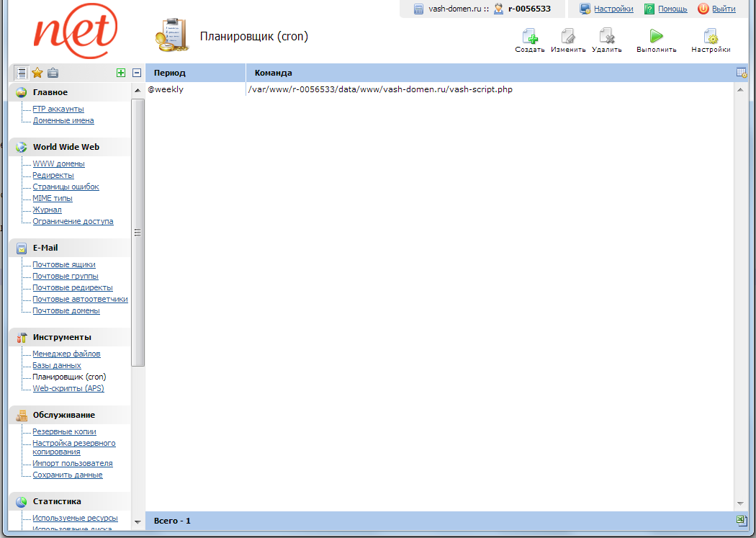The height and width of the screenshot is (538, 756).
Task: Collapse all menu sections with minus button
Action: (137, 73)
